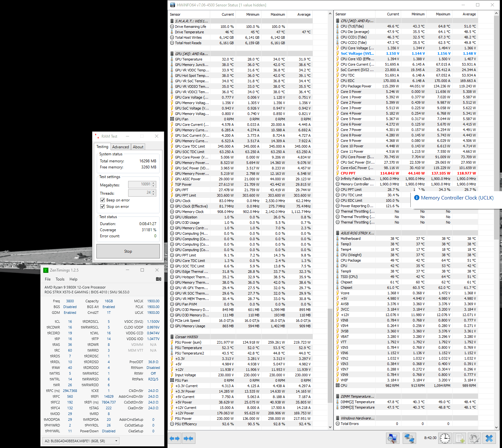Viewport: 502px width, 448px height.
Task: Click the left panel Sensor column header
Action: click(189, 14)
